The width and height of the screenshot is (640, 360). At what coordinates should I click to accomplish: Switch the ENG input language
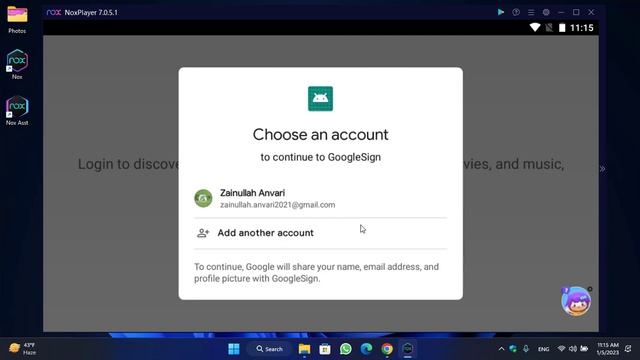click(543, 349)
